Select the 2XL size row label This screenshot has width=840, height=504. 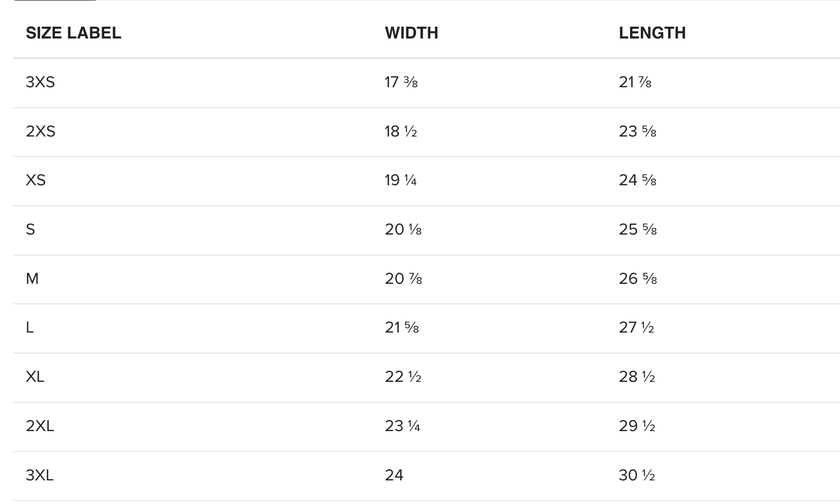point(40,426)
